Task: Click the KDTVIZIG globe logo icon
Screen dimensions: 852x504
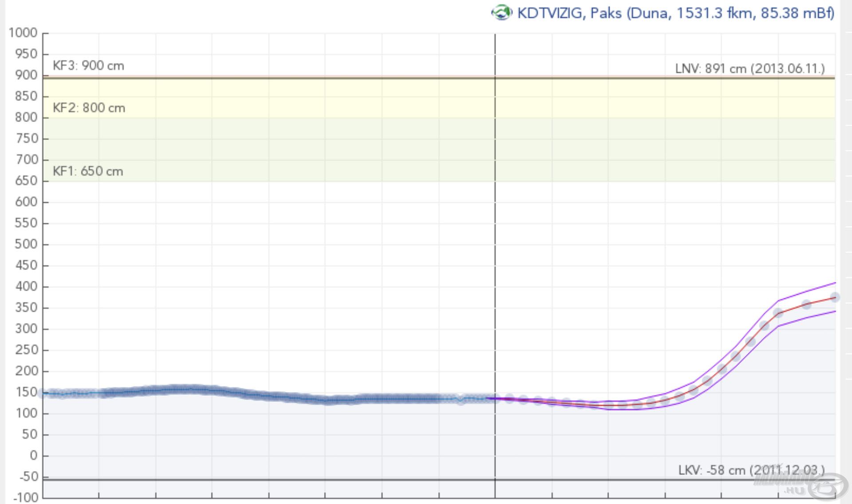Action: [x=502, y=12]
